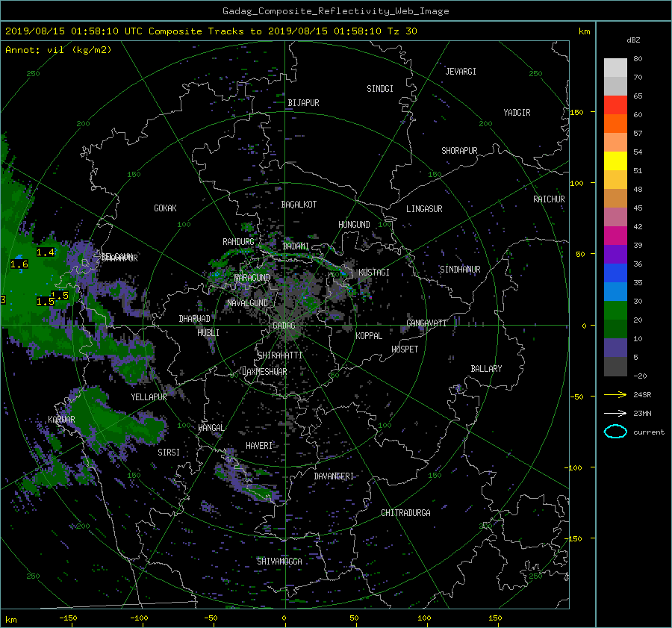This screenshot has height=628, width=672.
Task: Select the red 60-65 dBZ swatch
Action: 615,105
